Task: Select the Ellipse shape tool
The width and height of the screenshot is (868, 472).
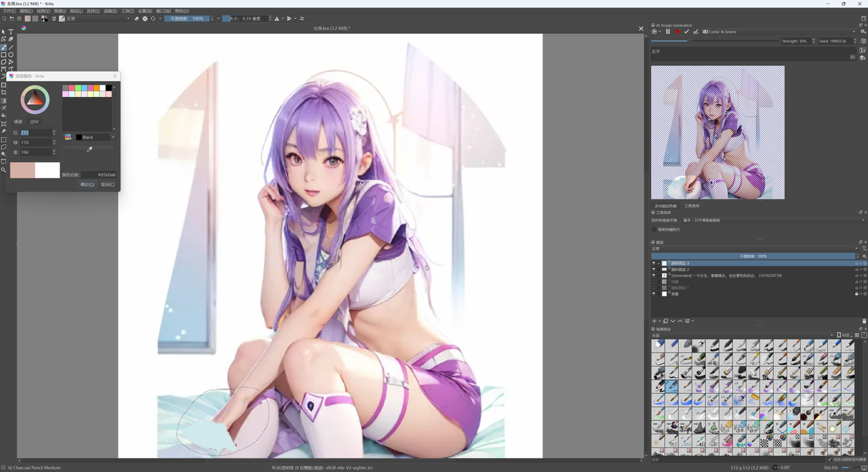Action: (11, 55)
